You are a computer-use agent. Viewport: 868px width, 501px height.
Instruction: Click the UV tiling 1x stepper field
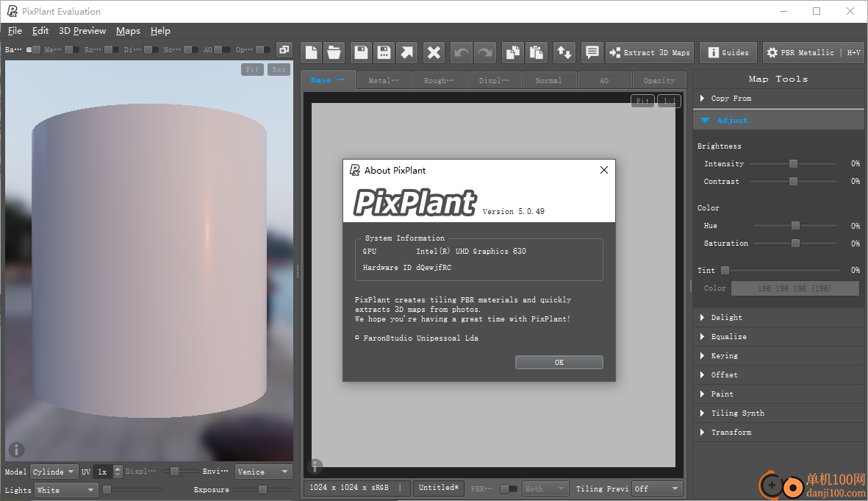[x=107, y=472]
